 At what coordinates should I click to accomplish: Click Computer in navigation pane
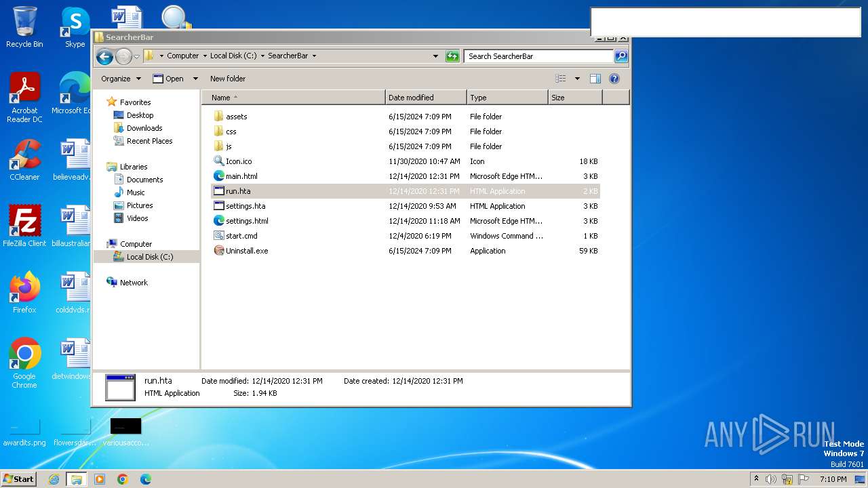coord(136,244)
